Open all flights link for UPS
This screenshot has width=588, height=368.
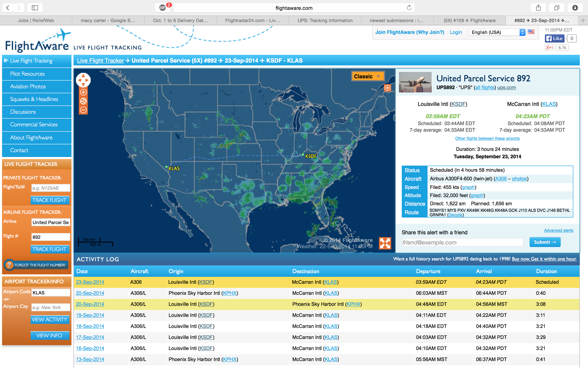[x=485, y=88]
